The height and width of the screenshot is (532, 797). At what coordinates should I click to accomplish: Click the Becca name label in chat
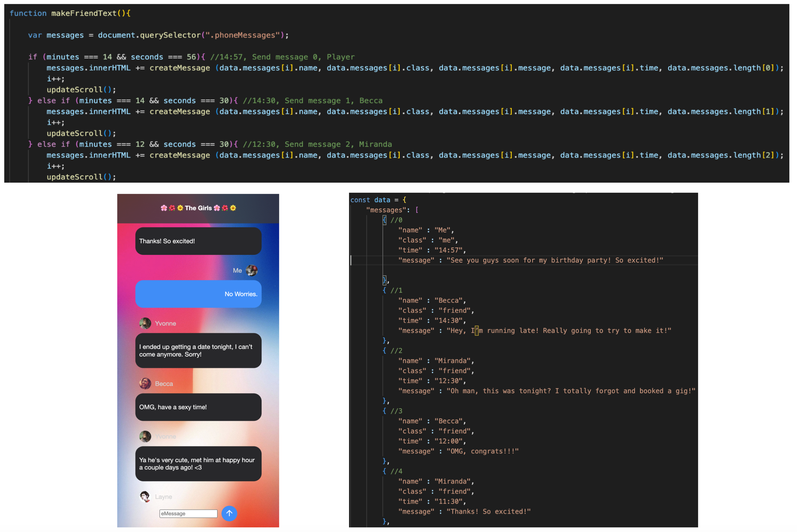[x=164, y=384]
